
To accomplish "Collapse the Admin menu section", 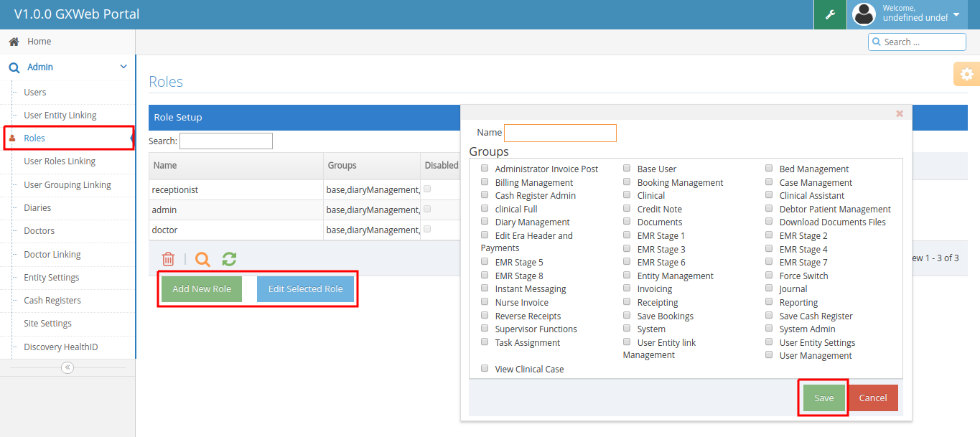I will 123,67.
